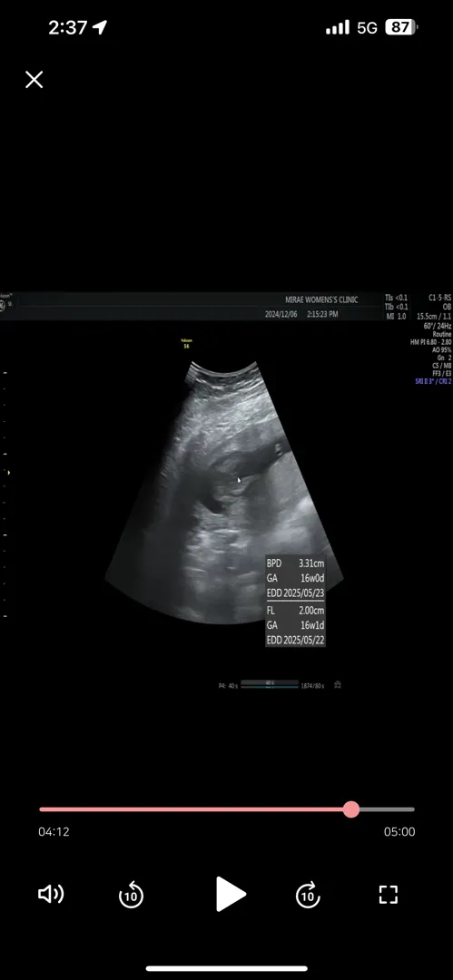Play the ultrasound video
The width and height of the screenshot is (453, 980).
coord(231,895)
